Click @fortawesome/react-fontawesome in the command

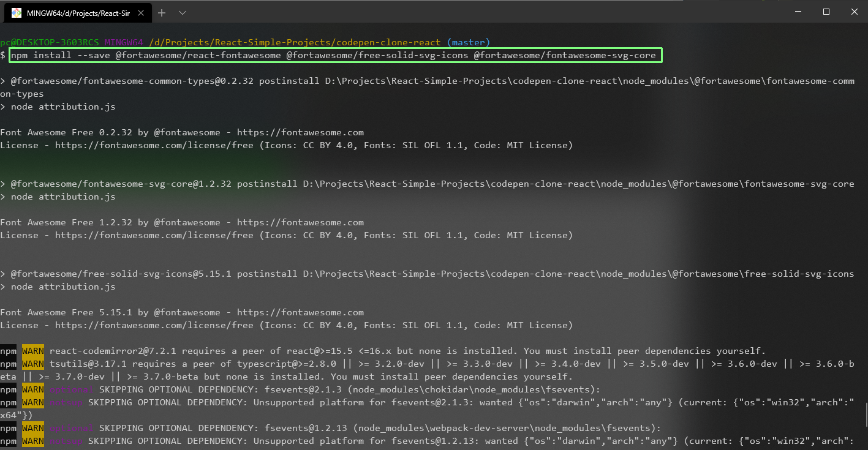198,55
